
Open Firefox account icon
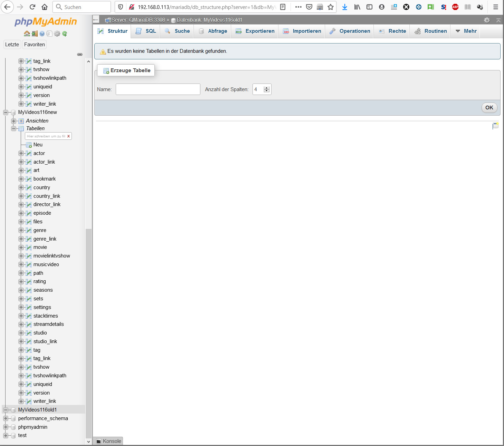point(382,7)
